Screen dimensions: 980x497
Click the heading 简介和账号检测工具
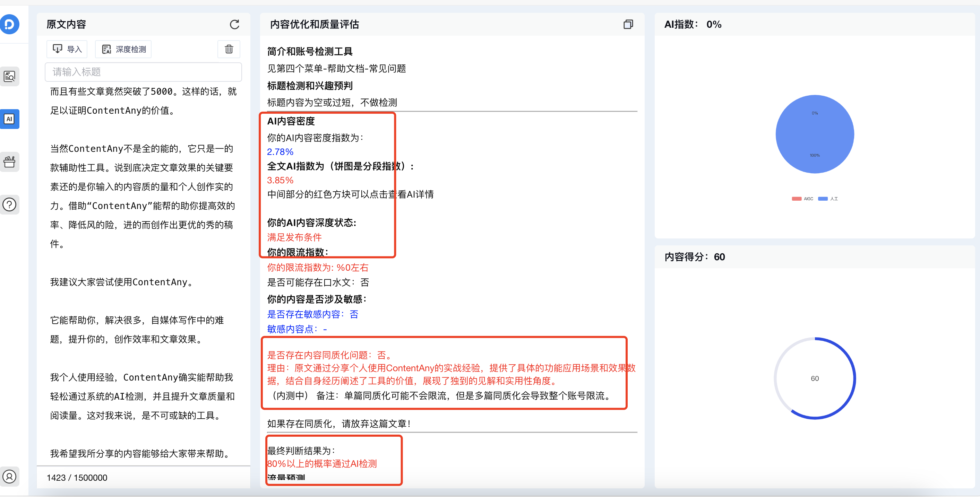pos(310,51)
